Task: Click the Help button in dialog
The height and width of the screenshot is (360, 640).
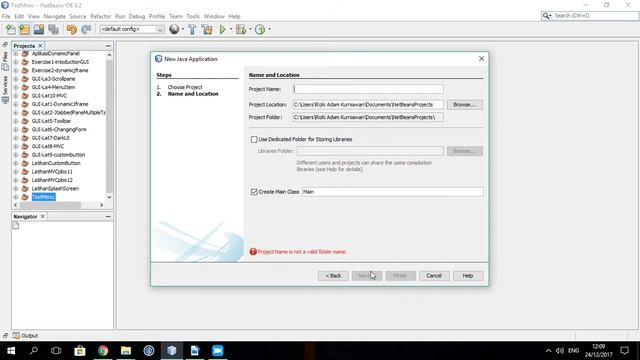Action: click(x=468, y=276)
